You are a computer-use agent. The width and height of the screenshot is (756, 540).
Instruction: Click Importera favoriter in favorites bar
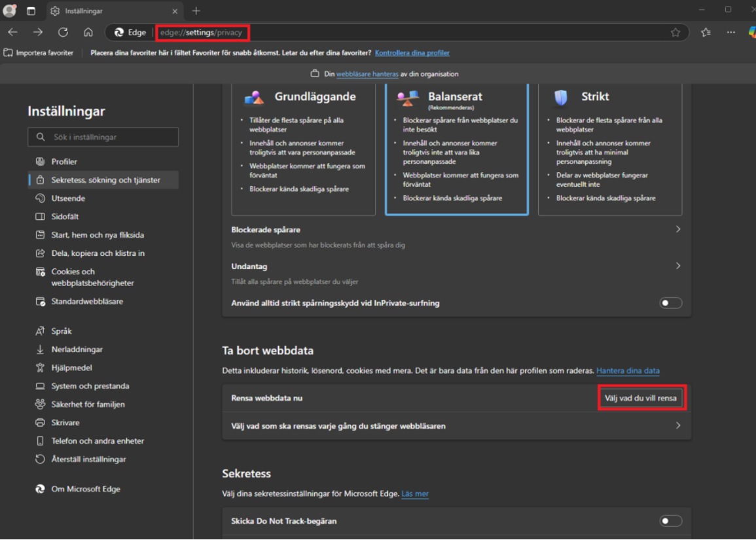click(x=39, y=53)
